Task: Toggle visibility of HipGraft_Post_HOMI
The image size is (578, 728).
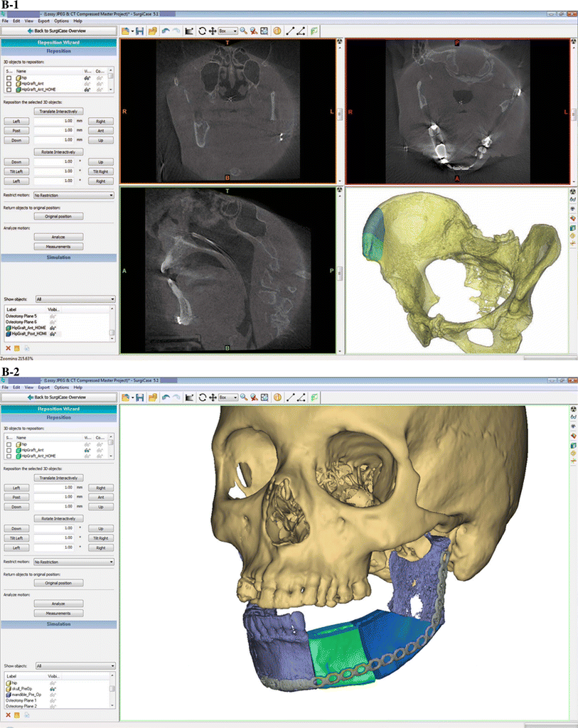Action: [53, 334]
